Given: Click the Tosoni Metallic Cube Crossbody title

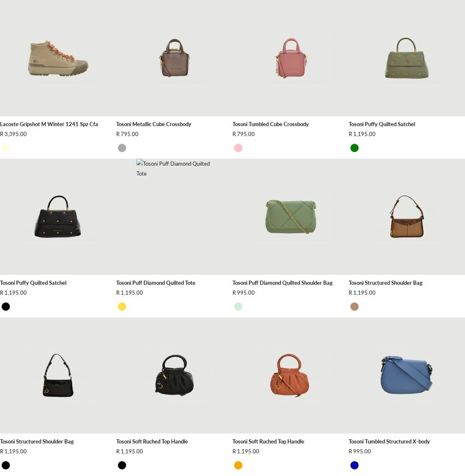Looking at the screenshot, I should pos(154,124).
